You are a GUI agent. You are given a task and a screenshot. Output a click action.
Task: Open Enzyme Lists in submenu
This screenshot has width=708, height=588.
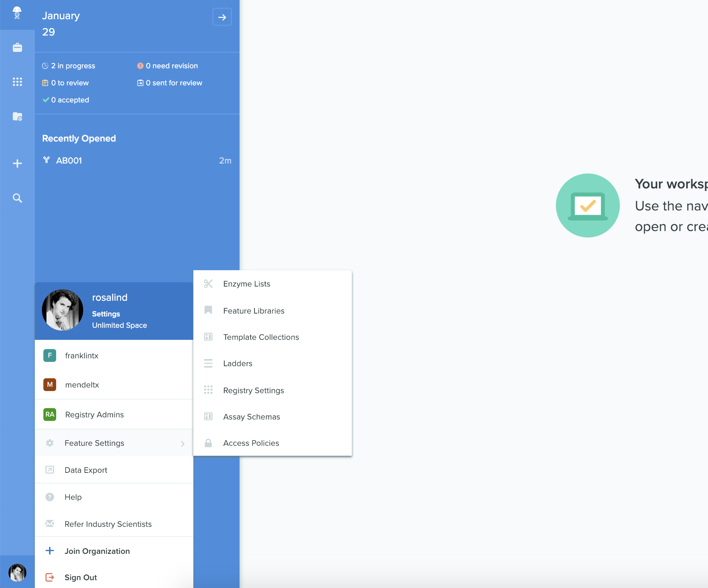273,284
